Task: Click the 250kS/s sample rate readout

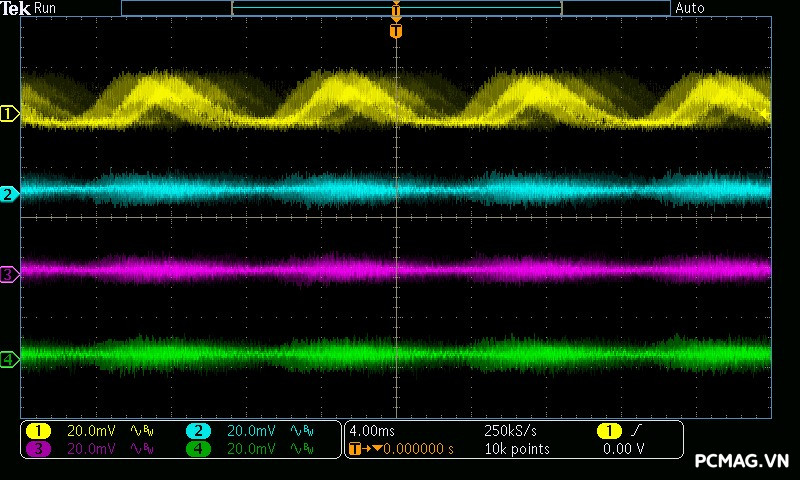Action: click(510, 431)
